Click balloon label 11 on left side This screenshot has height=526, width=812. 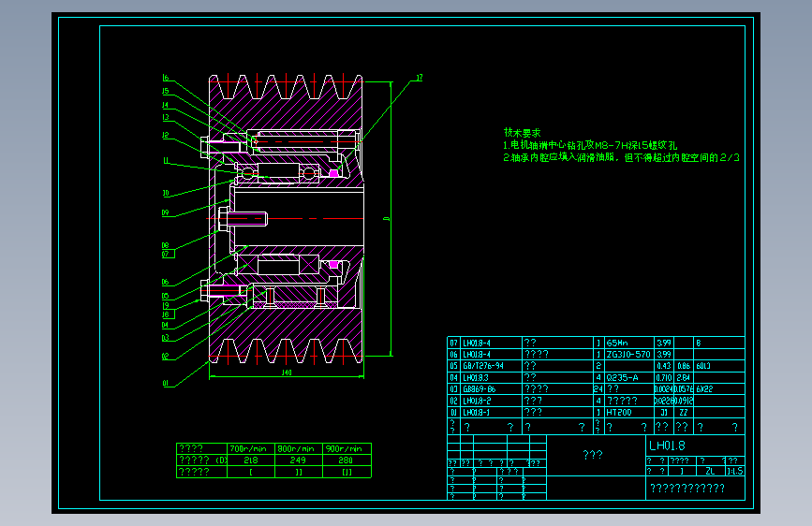(x=166, y=160)
